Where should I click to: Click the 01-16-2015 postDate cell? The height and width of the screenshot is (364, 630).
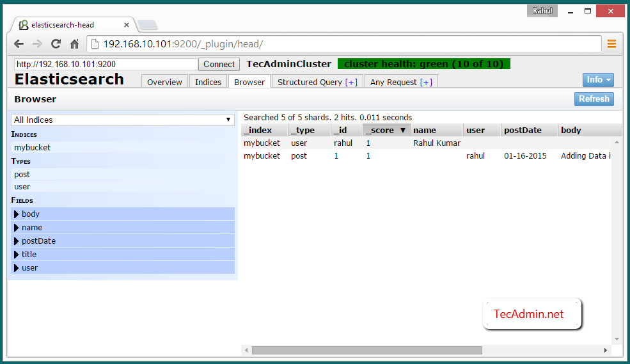pyautogui.click(x=525, y=156)
